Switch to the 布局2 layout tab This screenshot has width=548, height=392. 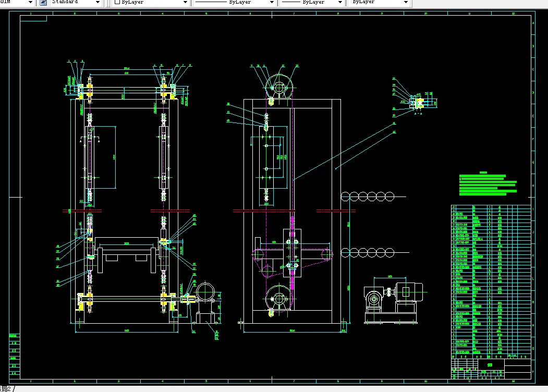click(x=6, y=389)
